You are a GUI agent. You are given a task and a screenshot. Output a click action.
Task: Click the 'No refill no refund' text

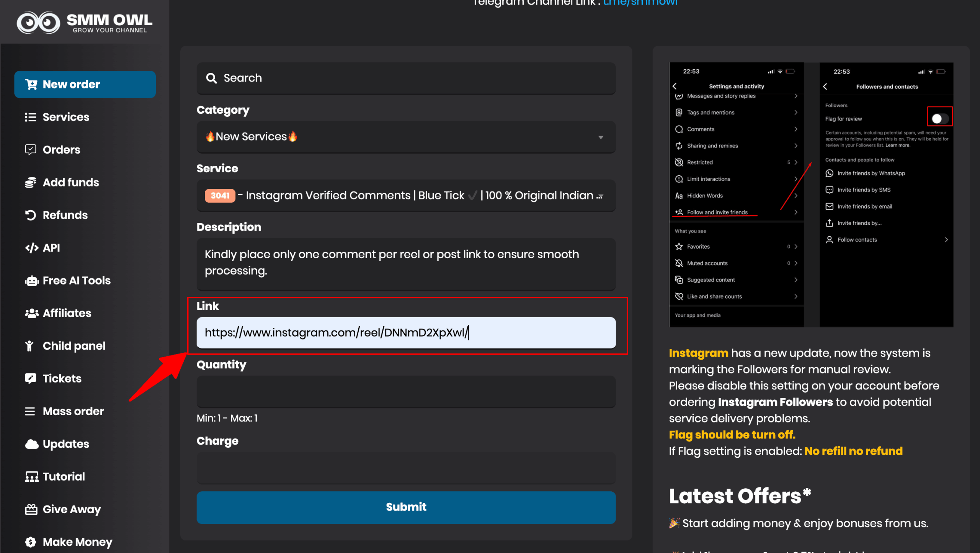[x=853, y=451]
